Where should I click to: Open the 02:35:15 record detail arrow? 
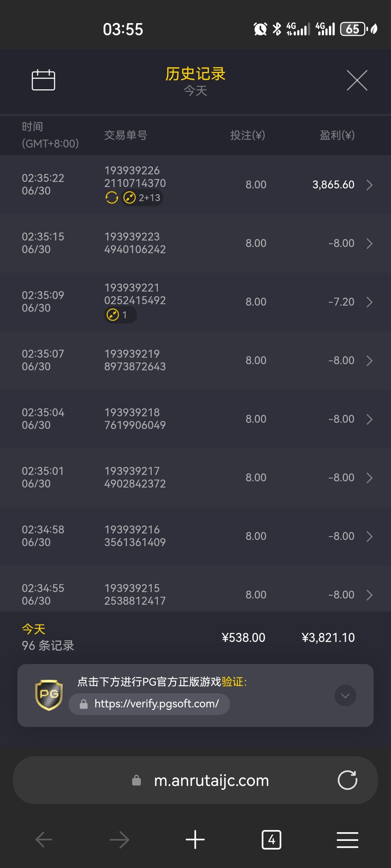click(x=369, y=243)
